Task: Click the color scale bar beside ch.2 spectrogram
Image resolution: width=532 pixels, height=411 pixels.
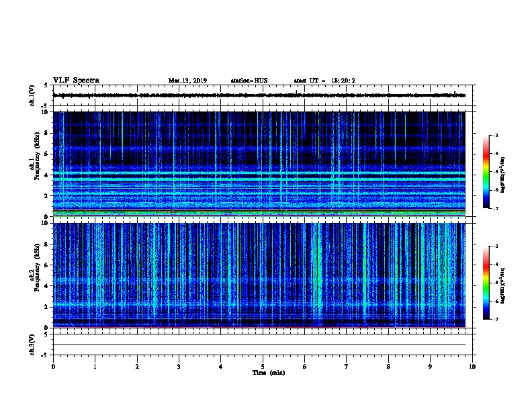Action: tap(486, 283)
